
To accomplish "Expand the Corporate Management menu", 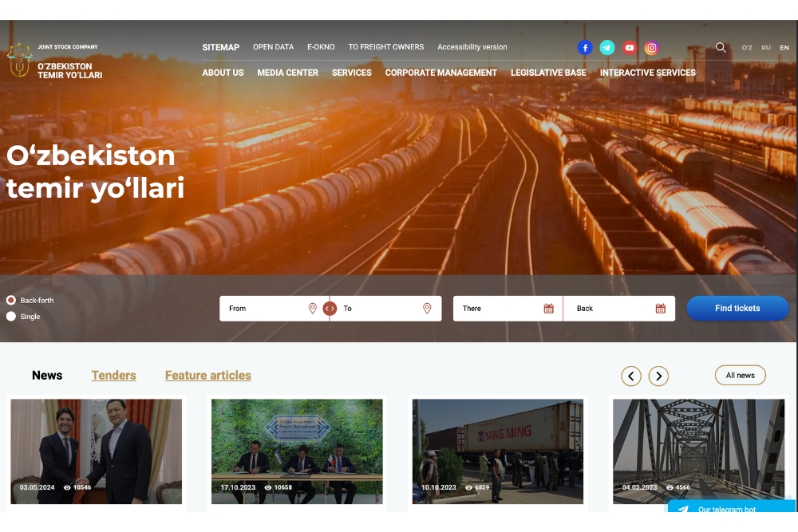I will [x=440, y=73].
